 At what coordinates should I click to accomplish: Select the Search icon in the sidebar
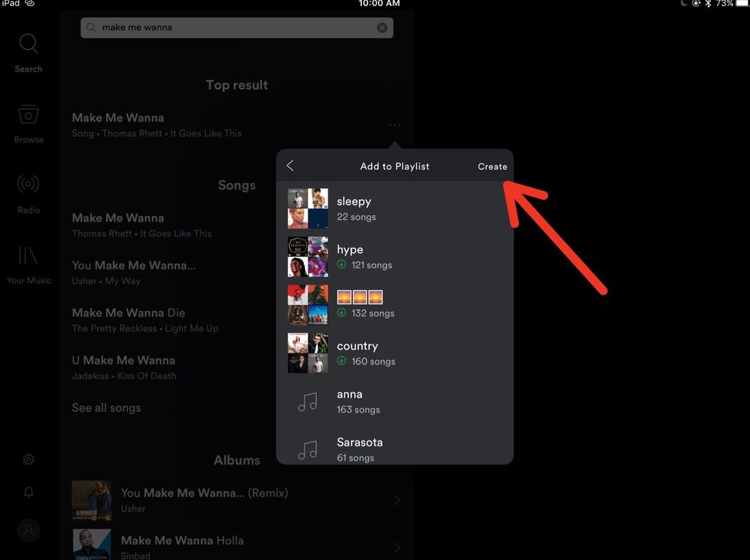click(x=28, y=44)
